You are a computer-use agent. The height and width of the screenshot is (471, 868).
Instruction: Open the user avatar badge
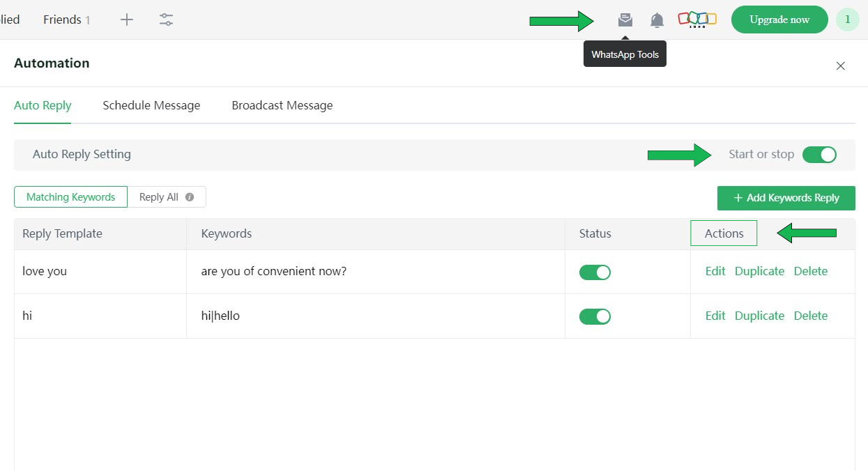pos(847,20)
